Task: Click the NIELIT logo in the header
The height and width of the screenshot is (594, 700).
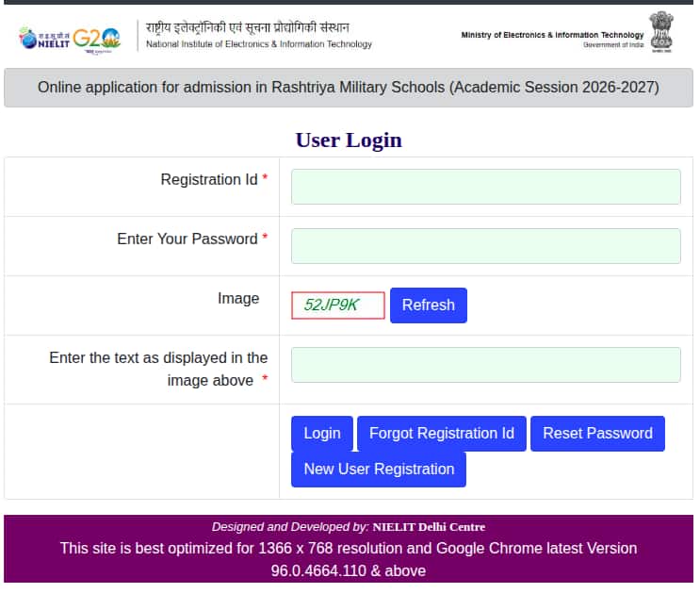Action: (43, 38)
